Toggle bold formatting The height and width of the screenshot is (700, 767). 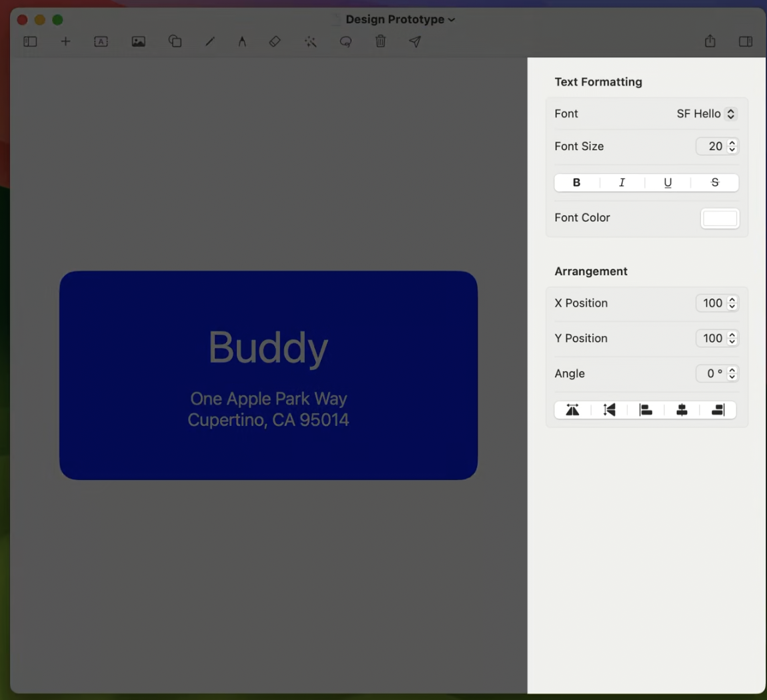point(577,182)
